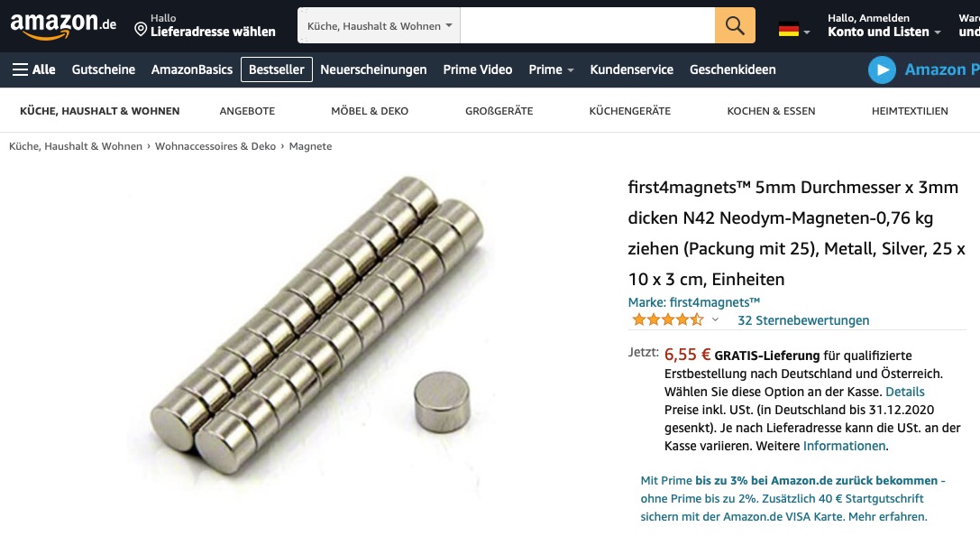Image resolution: width=980 pixels, height=536 pixels.
Task: Click the star rating icons
Action: [667, 320]
